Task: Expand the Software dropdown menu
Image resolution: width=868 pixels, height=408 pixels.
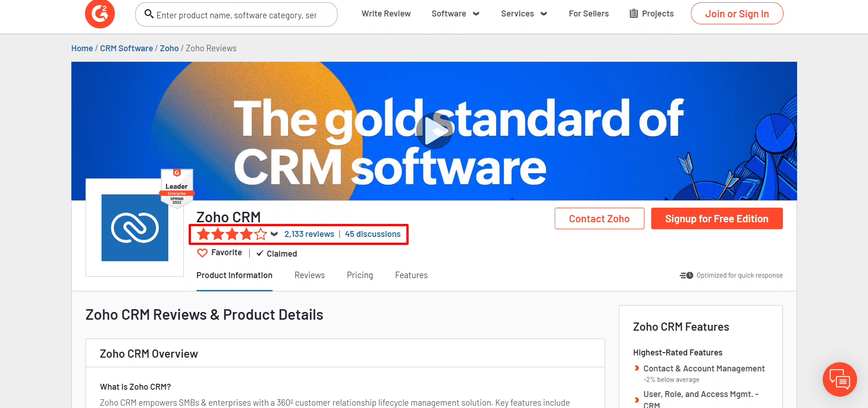Action: (x=455, y=14)
